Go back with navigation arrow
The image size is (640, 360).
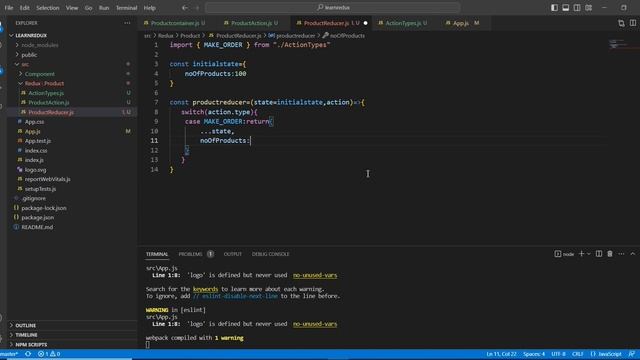pyautogui.click(x=185, y=7)
